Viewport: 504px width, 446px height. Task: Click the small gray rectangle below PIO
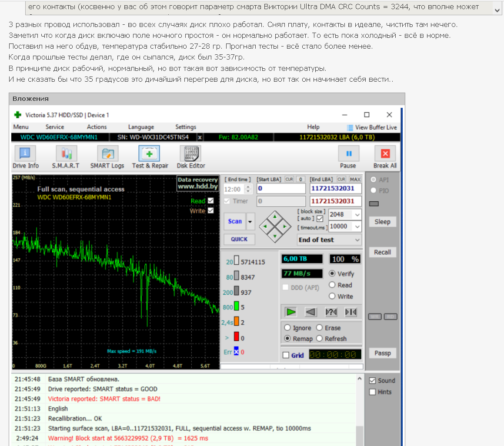point(374,204)
